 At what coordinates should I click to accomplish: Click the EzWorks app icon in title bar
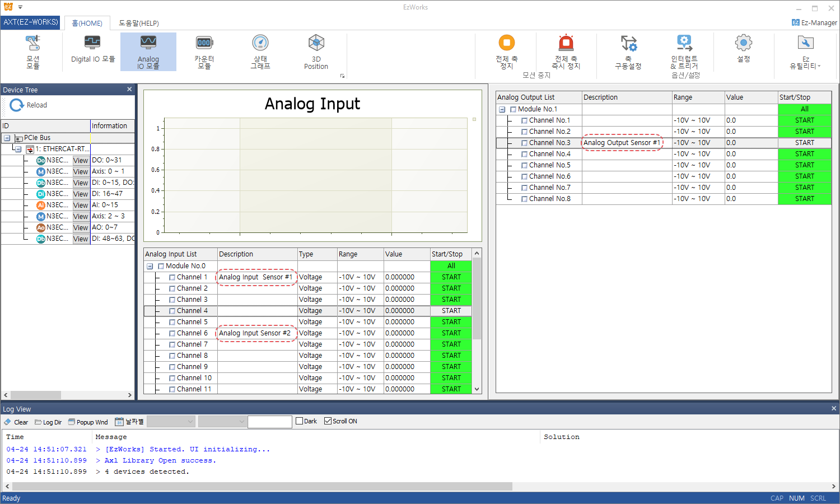8,7
